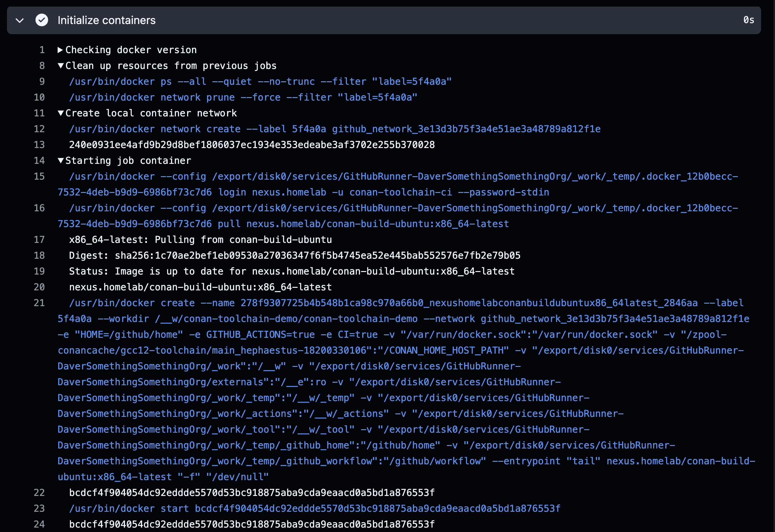This screenshot has width=775, height=532.
Task: Click the Status Image is up to date line
Action: [292, 271]
